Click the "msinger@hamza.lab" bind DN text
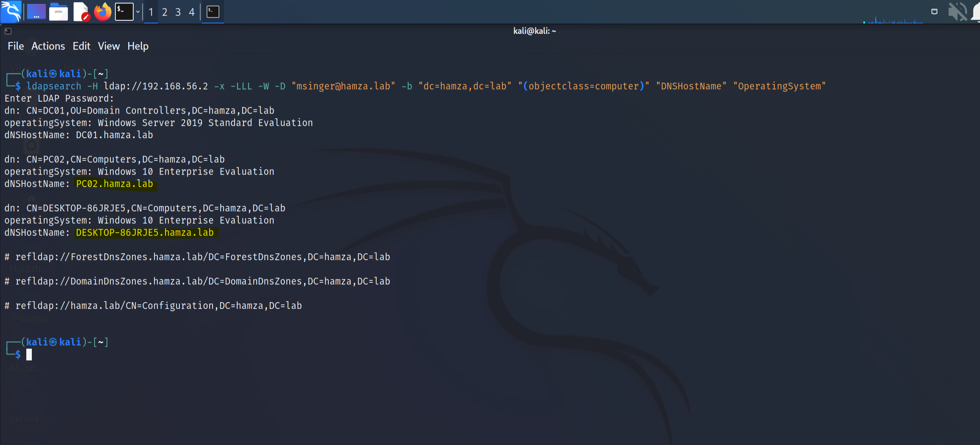Image resolution: width=980 pixels, height=445 pixels. [x=343, y=86]
